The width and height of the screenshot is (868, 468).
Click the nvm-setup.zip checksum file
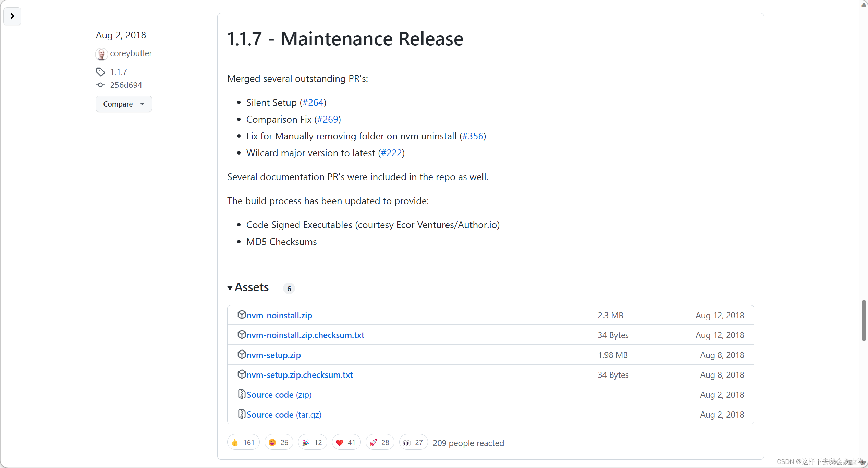tap(300, 374)
